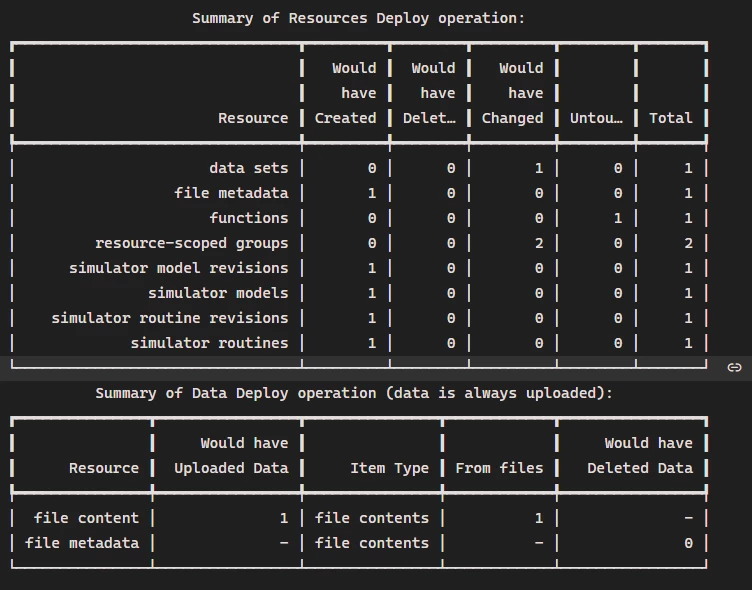
Task: Click the simulator routines row label
Action: [209, 343]
